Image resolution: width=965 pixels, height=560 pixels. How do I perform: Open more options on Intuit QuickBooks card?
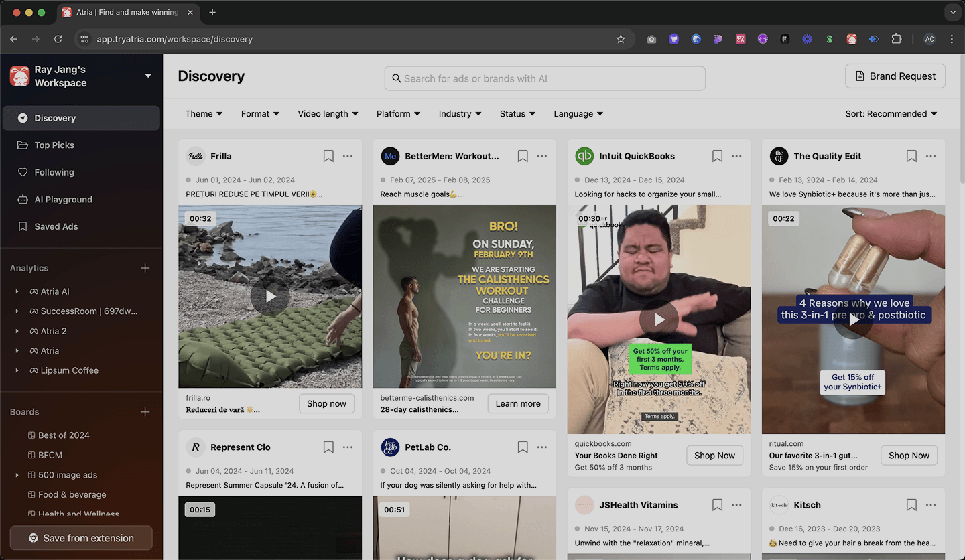click(x=736, y=156)
